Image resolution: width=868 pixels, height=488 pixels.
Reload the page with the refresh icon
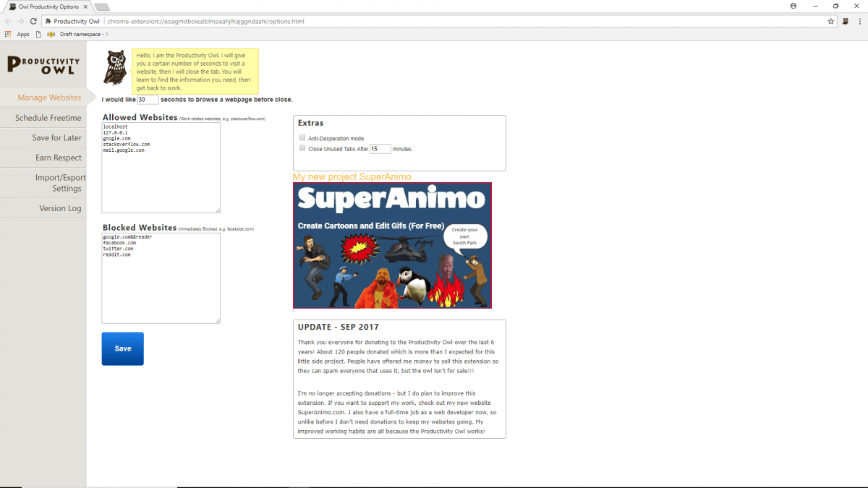tap(33, 21)
